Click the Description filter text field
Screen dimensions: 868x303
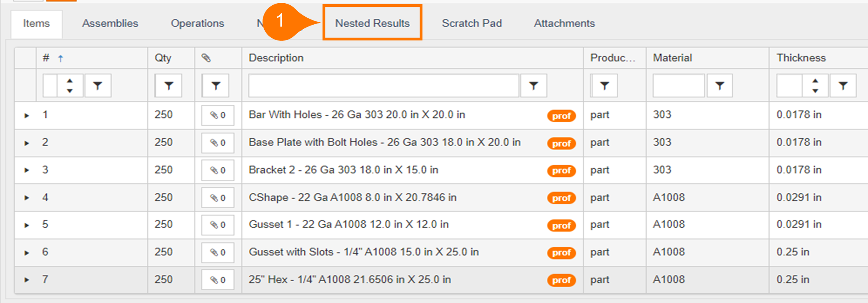click(x=383, y=86)
